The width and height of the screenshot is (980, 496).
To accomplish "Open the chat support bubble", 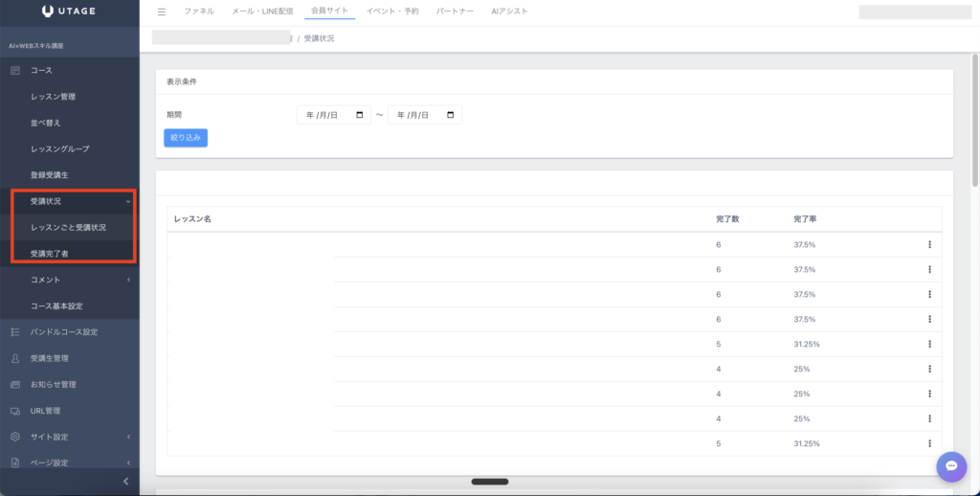I will (x=951, y=466).
